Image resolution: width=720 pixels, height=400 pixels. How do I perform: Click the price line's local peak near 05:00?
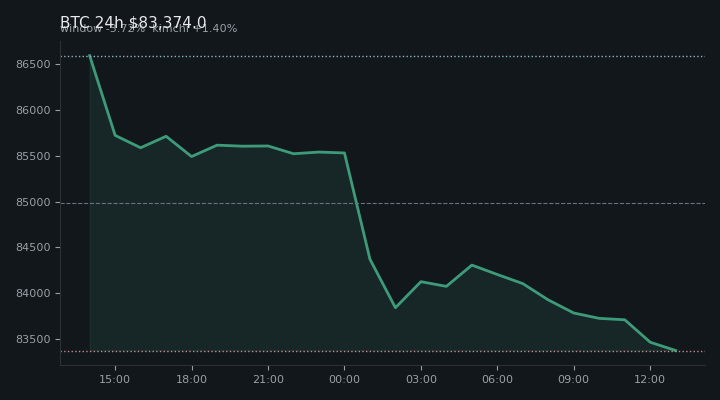(x=472, y=265)
